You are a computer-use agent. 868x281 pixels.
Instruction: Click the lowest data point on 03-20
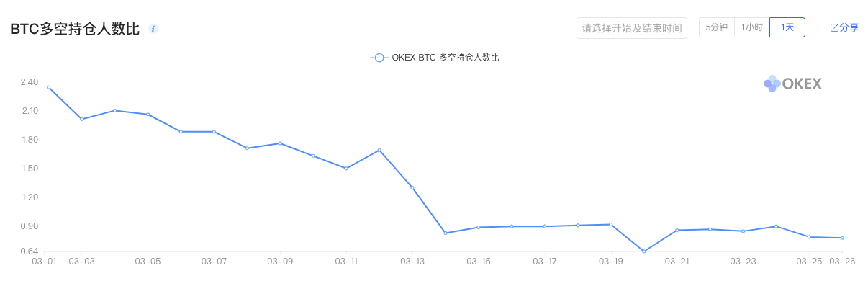point(644,251)
